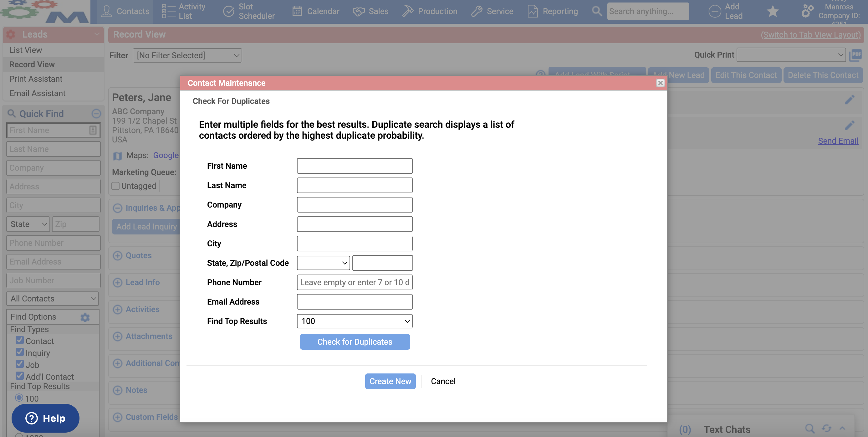Expand the Activities section

point(117,310)
